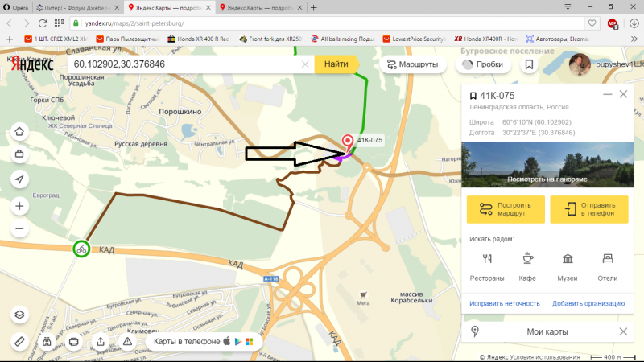Screen dimensions: 644x362
Task: Open Google Play store icon
Action: (x=237, y=341)
